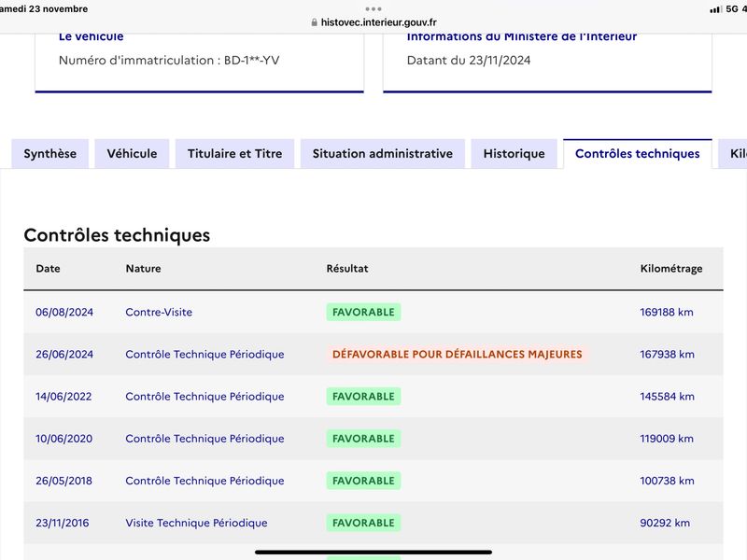
Task: Select the Contrôles techniques tab
Action: [638, 153]
